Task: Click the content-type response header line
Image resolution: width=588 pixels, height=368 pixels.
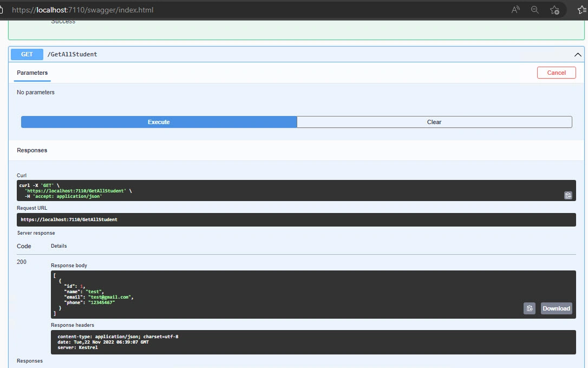Action: [x=117, y=337]
